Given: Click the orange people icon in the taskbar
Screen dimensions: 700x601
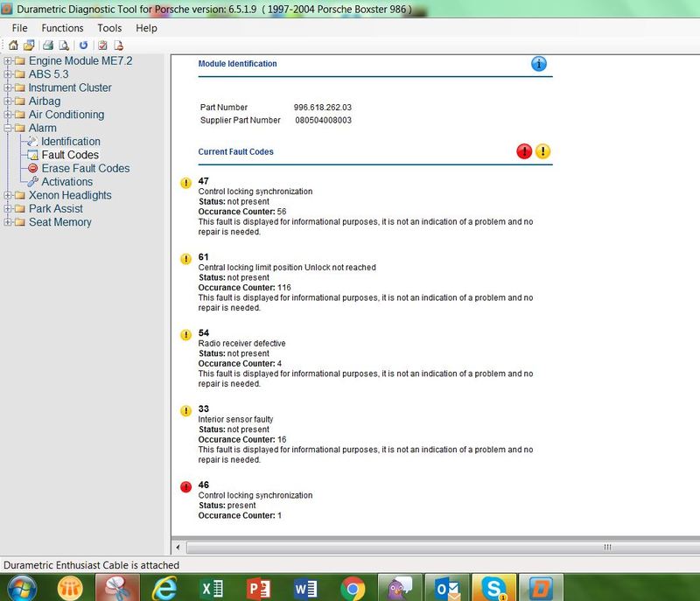Looking at the screenshot, I should (x=70, y=588).
